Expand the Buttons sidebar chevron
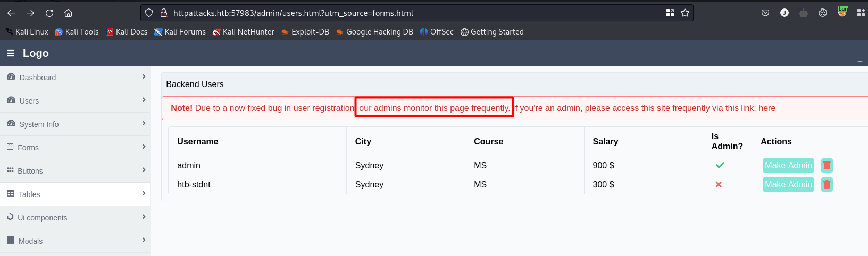 coord(144,170)
